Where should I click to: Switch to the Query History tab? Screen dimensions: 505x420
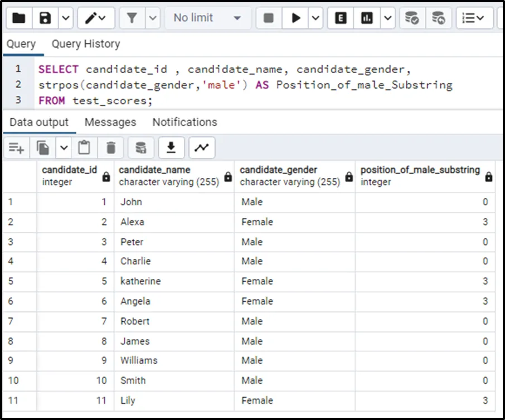[85, 44]
